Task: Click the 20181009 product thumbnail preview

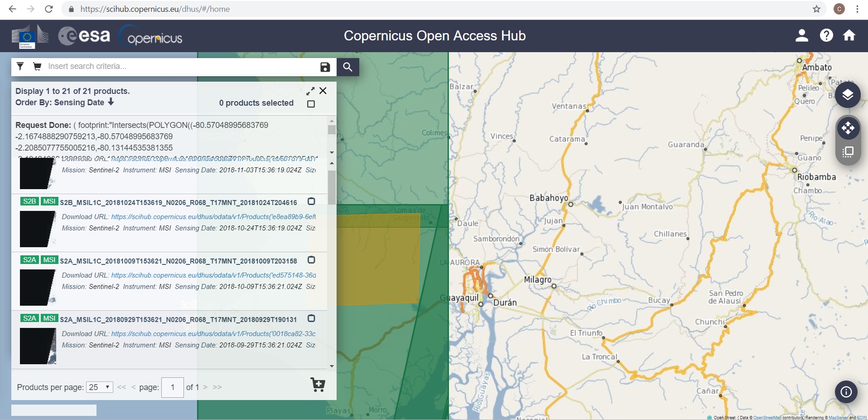Action: pos(38,287)
